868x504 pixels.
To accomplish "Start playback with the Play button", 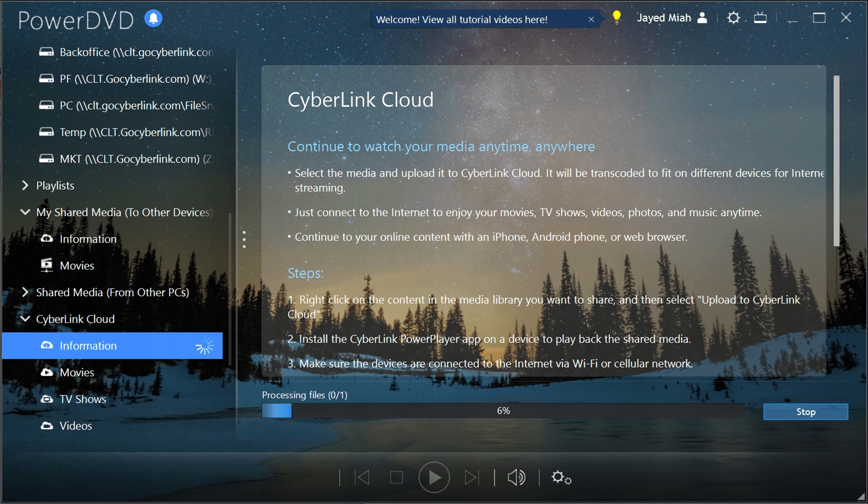I will pyautogui.click(x=434, y=477).
